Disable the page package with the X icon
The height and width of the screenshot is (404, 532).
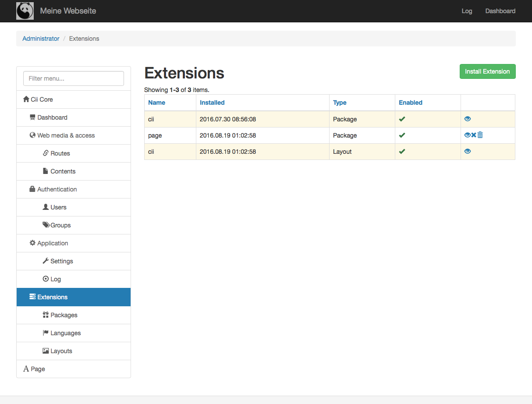click(x=474, y=135)
